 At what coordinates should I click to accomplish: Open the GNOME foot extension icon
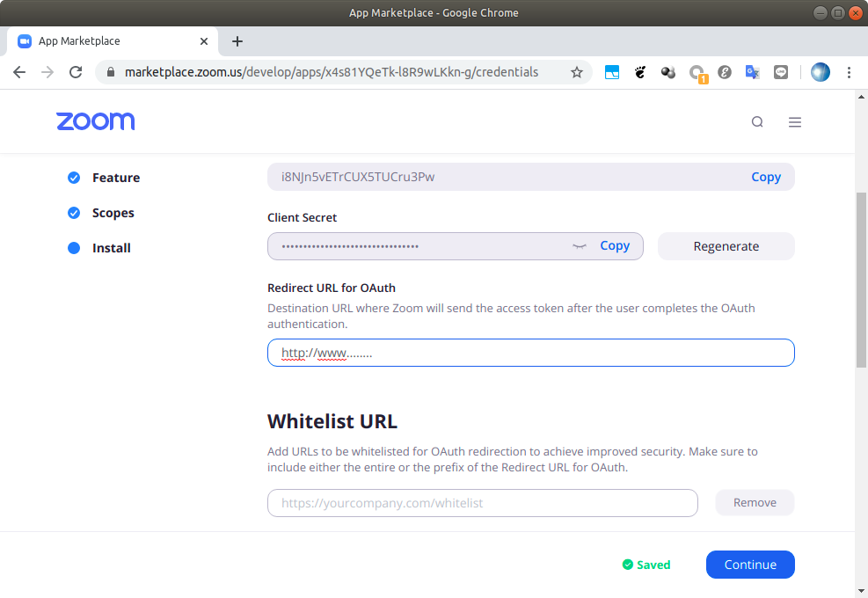(640, 72)
